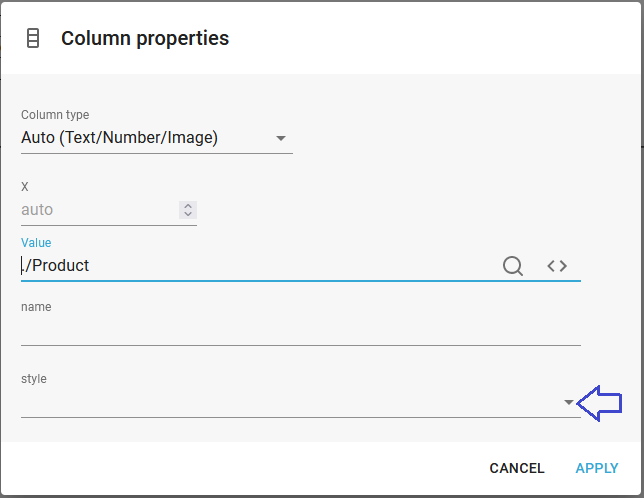Click the Column properties header icon
The width and height of the screenshot is (644, 498).
coord(33,39)
